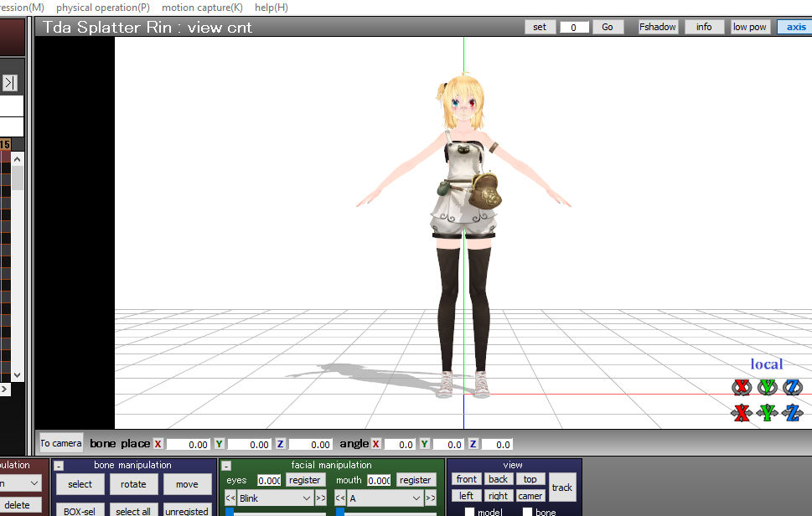This screenshot has width=812, height=516.
Task: Toggle the local coordinate mode label
Action: 767,364
